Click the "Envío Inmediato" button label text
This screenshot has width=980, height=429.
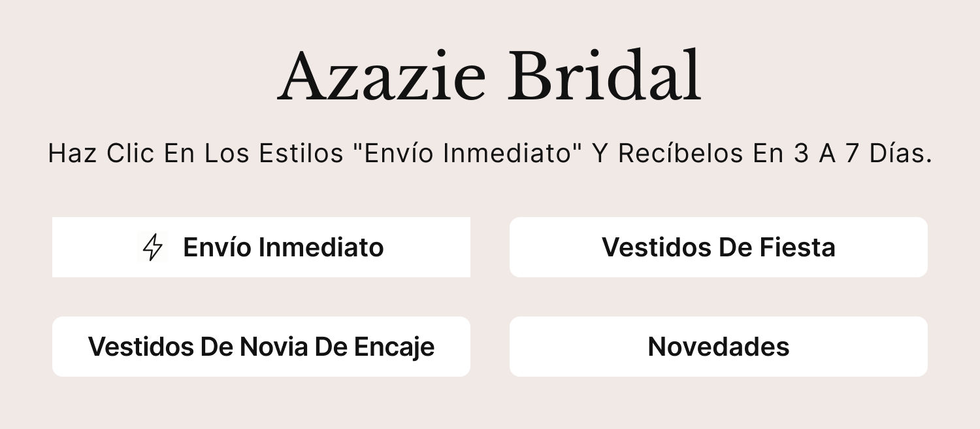click(x=283, y=247)
